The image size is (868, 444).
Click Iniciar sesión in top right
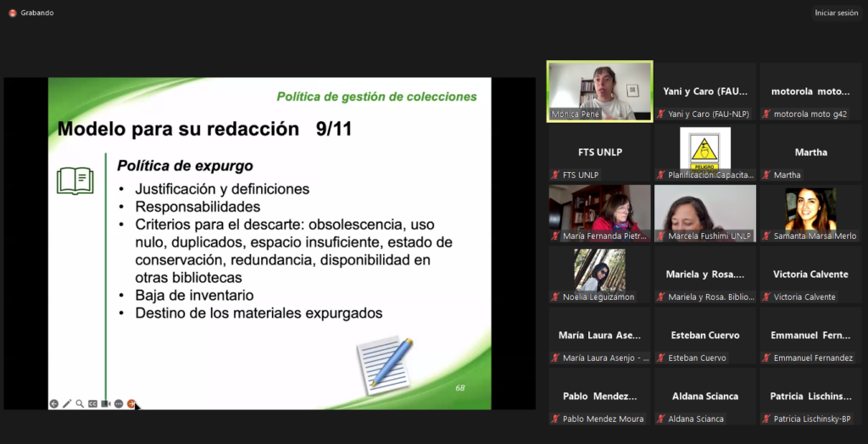tap(836, 13)
